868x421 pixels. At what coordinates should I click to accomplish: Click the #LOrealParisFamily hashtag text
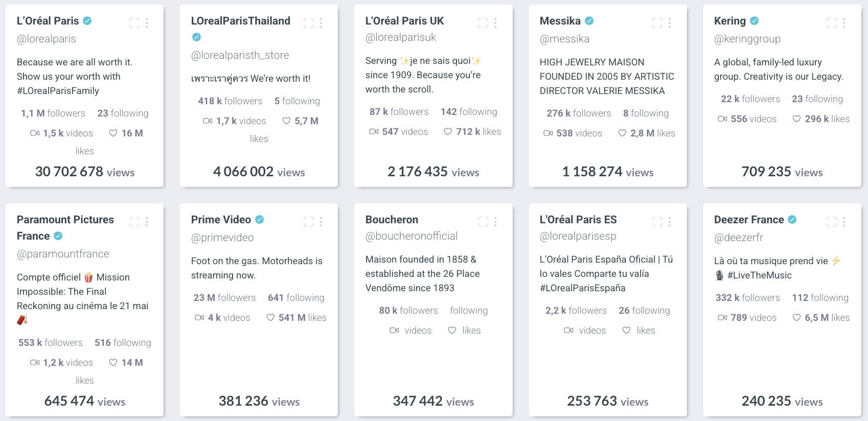tap(58, 91)
